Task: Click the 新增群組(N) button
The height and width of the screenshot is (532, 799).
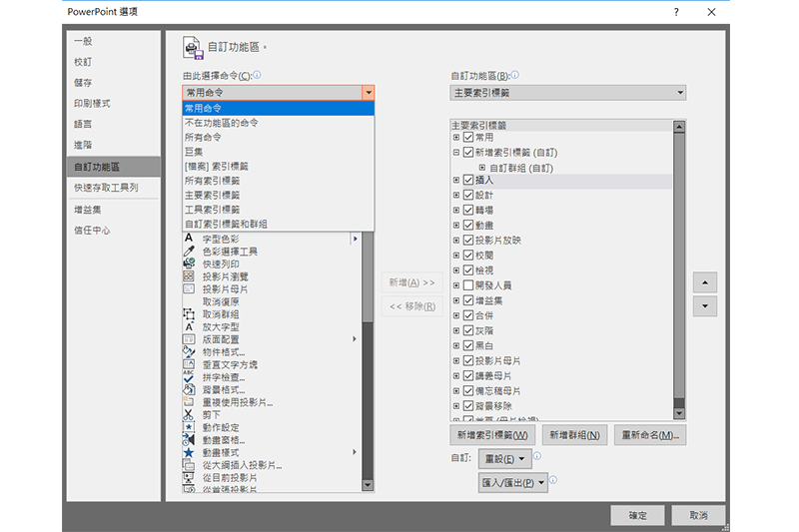Action: coord(574,435)
